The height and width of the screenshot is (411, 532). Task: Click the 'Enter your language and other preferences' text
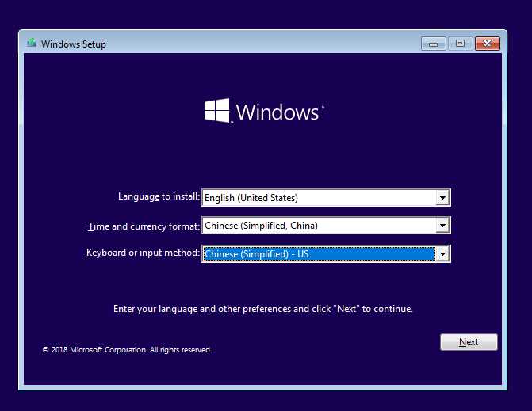tap(263, 309)
